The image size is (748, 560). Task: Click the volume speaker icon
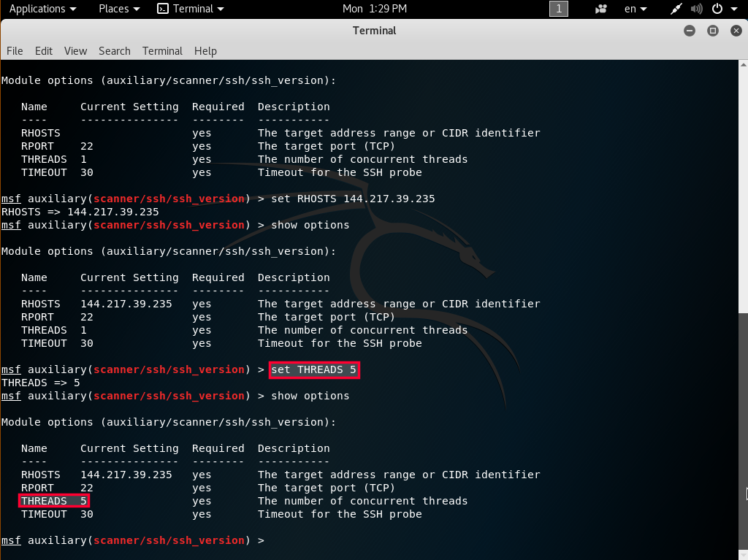pos(696,9)
